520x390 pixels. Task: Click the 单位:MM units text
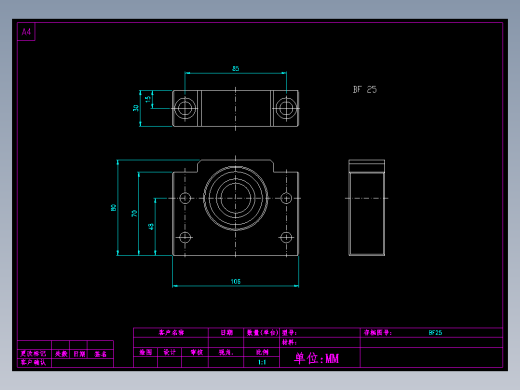click(316, 358)
